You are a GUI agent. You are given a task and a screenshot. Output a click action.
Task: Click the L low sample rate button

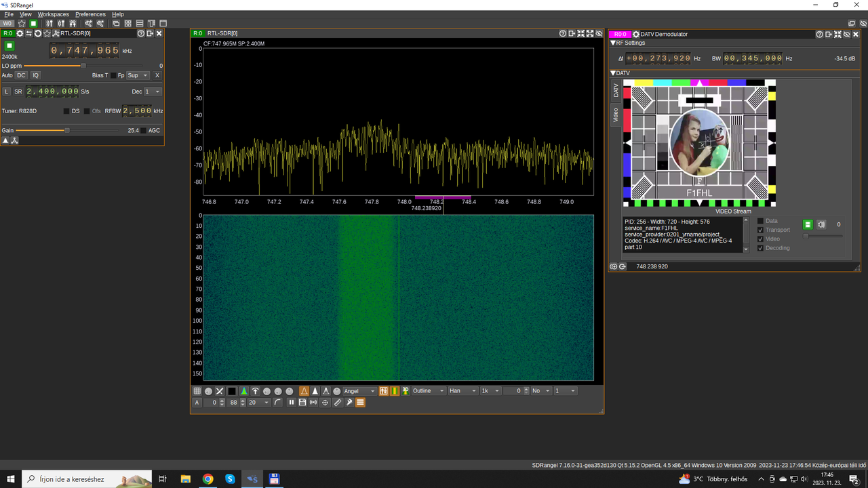pos(7,91)
